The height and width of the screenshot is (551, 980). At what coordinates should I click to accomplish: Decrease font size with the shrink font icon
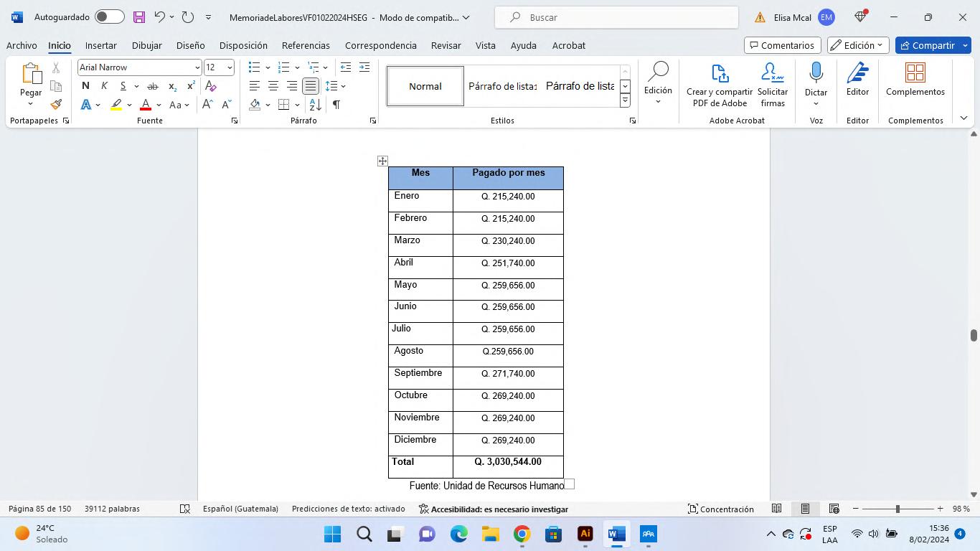226,105
